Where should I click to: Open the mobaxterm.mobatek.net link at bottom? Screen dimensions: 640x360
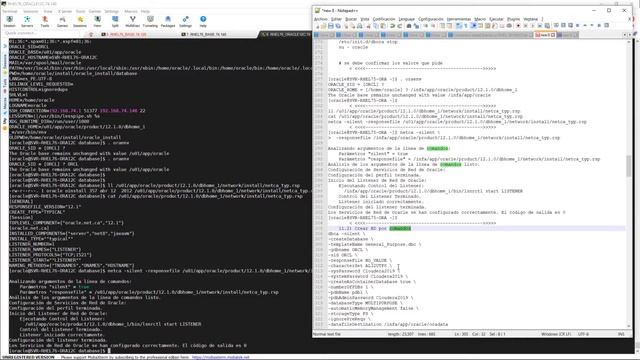(220, 357)
